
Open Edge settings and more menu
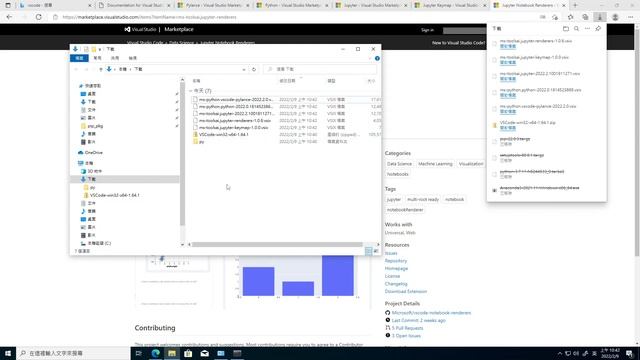[x=631, y=17]
